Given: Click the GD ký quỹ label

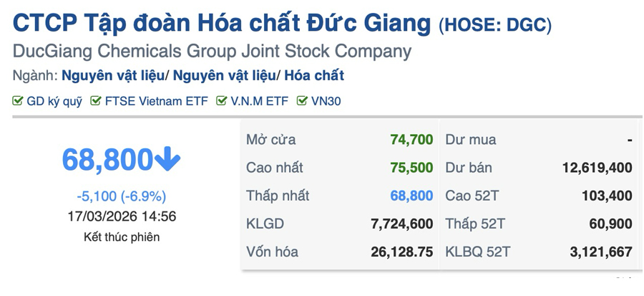Looking at the screenshot, I should pos(54,101).
